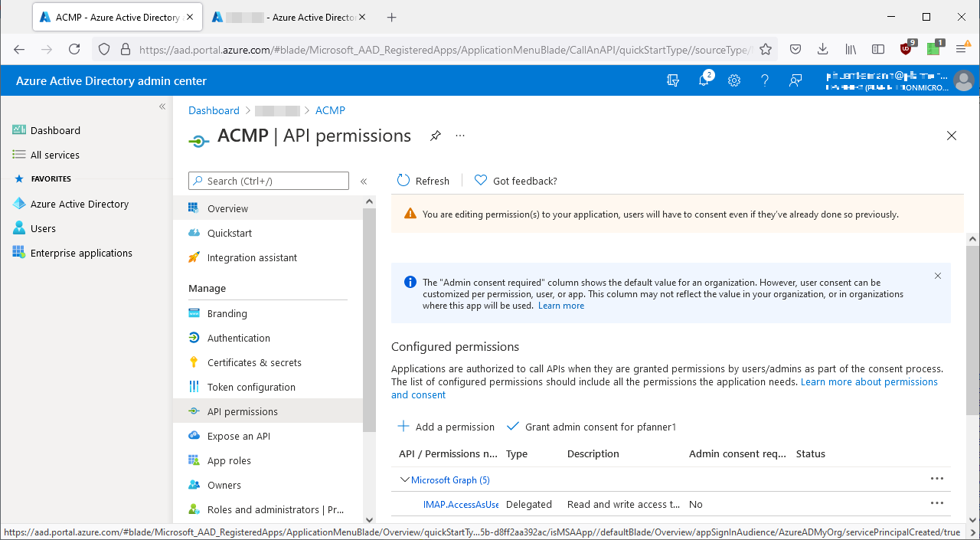
Task: Select the Branding blade
Action: 227,313
